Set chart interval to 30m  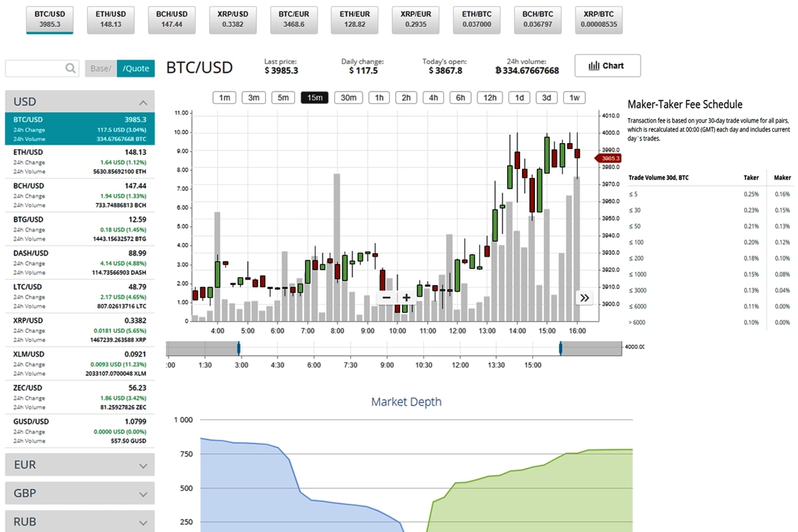point(349,98)
